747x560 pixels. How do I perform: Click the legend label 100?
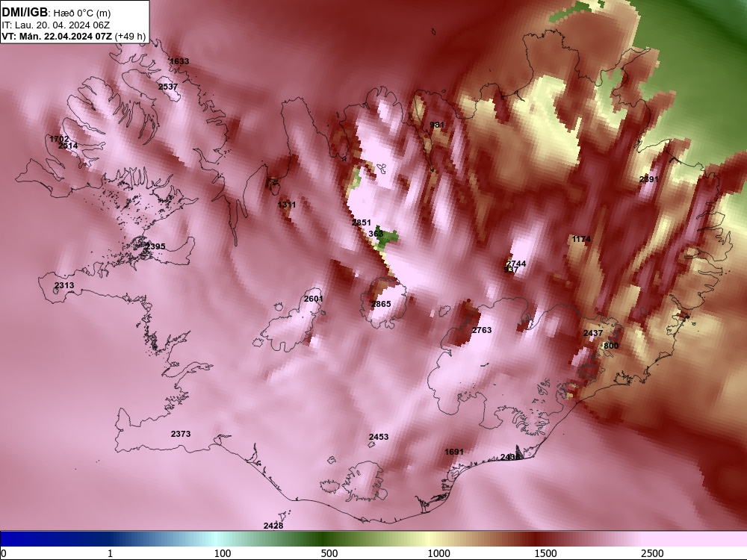223,553
